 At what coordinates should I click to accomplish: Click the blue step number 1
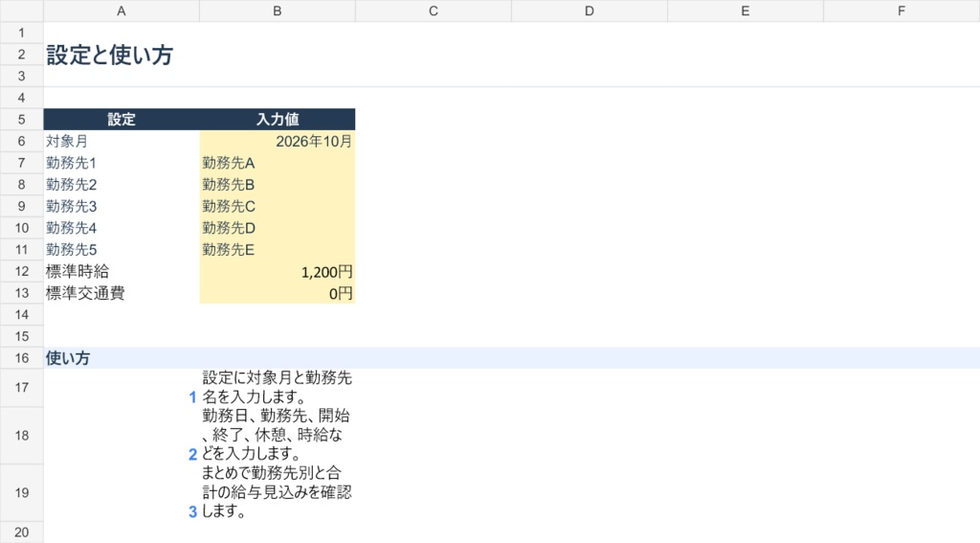point(192,397)
